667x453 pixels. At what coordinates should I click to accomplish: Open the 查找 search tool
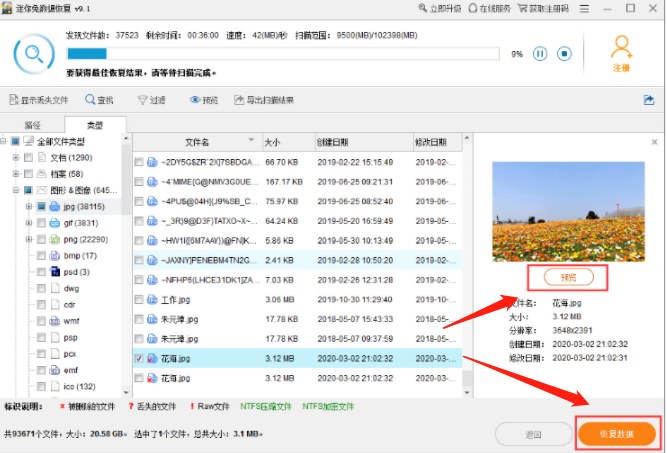[100, 100]
